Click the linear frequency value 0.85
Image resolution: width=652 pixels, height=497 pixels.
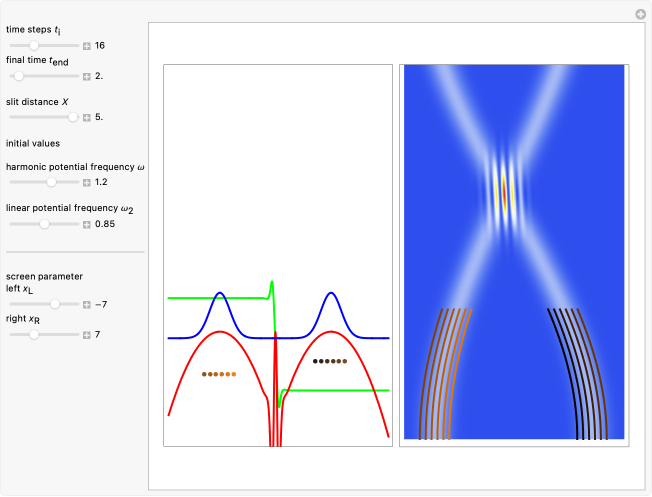(x=105, y=224)
